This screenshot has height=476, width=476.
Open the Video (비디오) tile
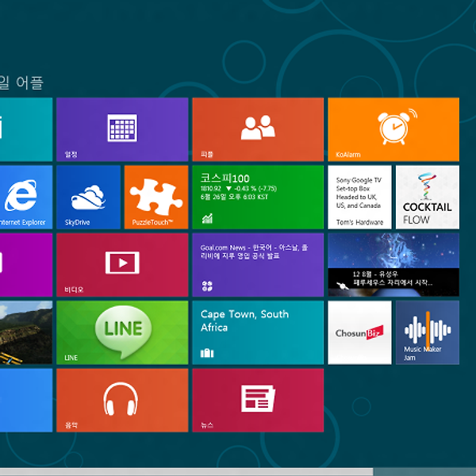pos(122,265)
